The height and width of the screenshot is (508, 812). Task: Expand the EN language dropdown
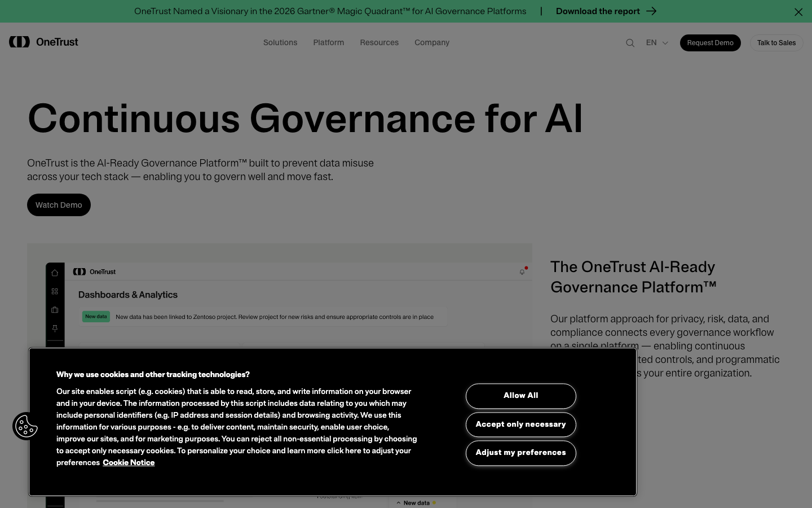click(x=657, y=43)
